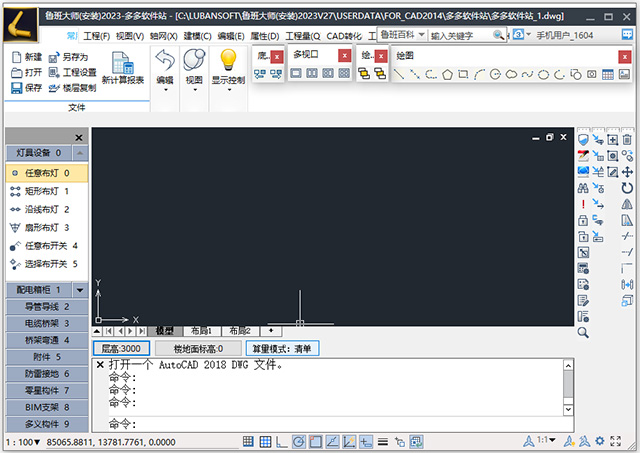The width and height of the screenshot is (640, 453).
Task: Click the binoculars find icon
Action: click(x=583, y=187)
